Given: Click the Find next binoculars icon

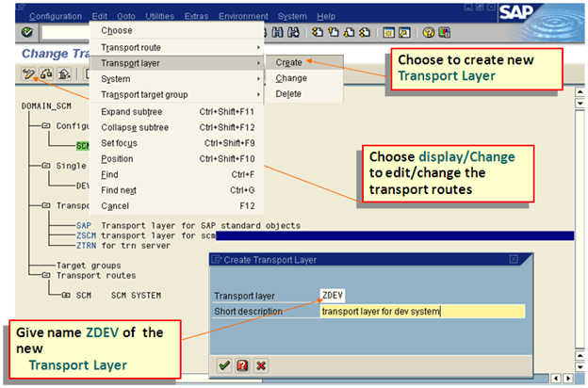Looking at the screenshot, I should pos(293,32).
